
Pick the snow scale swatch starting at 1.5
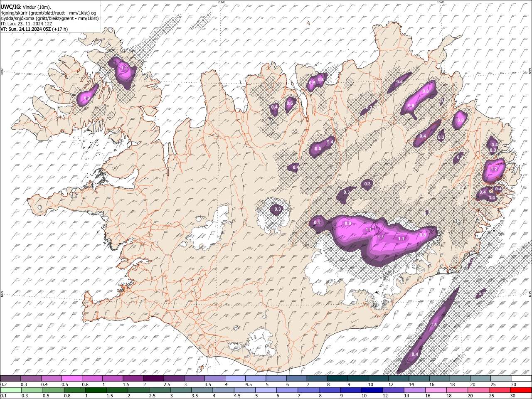click(x=133, y=378)
